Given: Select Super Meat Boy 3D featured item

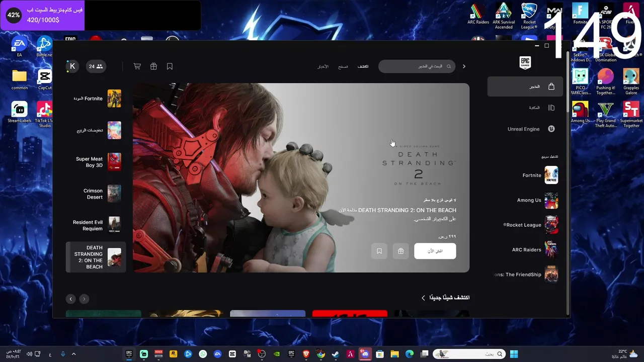Looking at the screenshot, I should [x=96, y=162].
